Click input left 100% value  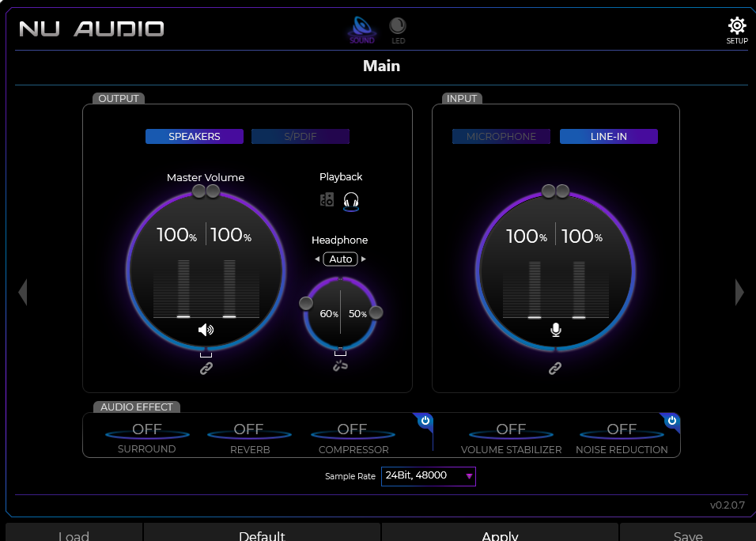pyautogui.click(x=527, y=236)
